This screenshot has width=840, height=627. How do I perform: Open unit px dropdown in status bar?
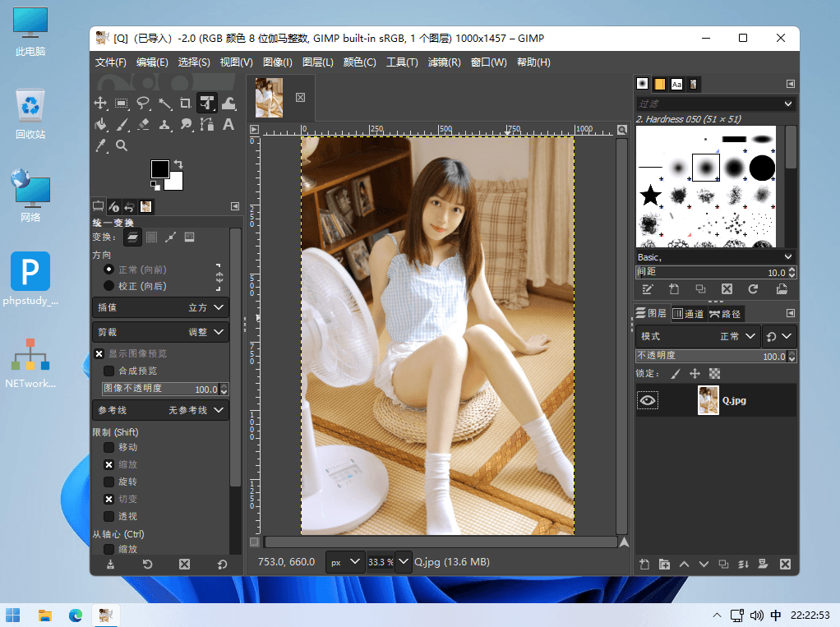(x=345, y=562)
